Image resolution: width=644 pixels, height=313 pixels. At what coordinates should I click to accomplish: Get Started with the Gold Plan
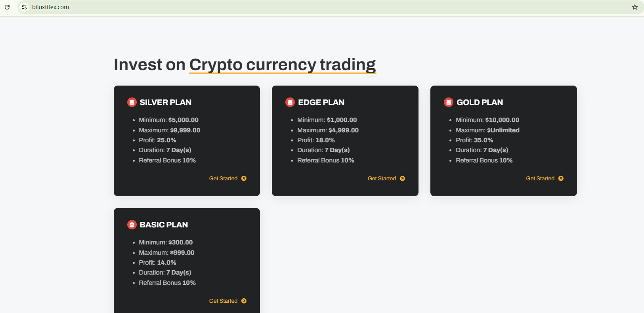[540, 179]
